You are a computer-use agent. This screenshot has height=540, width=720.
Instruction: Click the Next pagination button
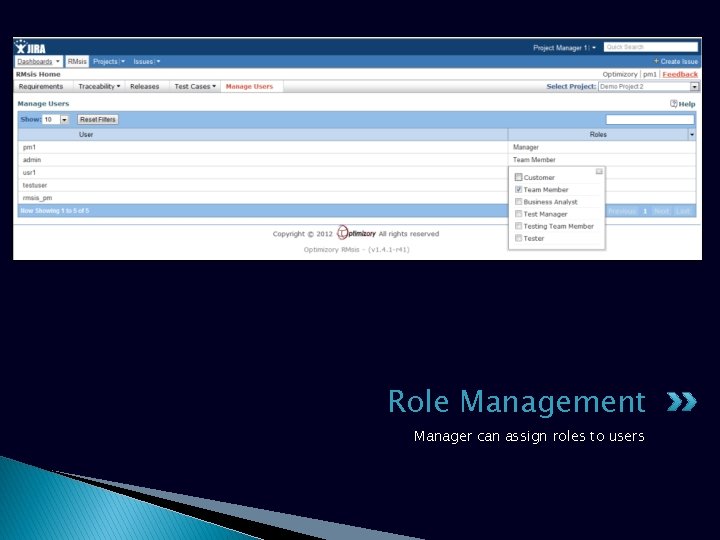pyautogui.click(x=661, y=211)
